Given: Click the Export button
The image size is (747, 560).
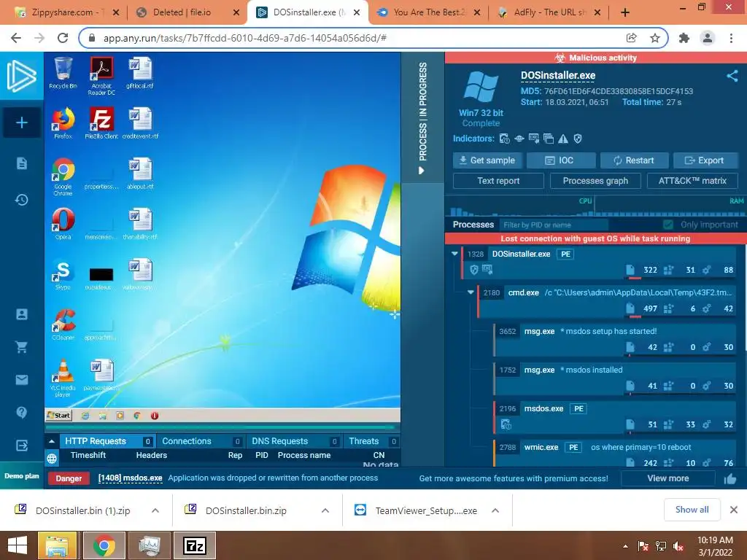Looking at the screenshot, I should pyautogui.click(x=705, y=160).
